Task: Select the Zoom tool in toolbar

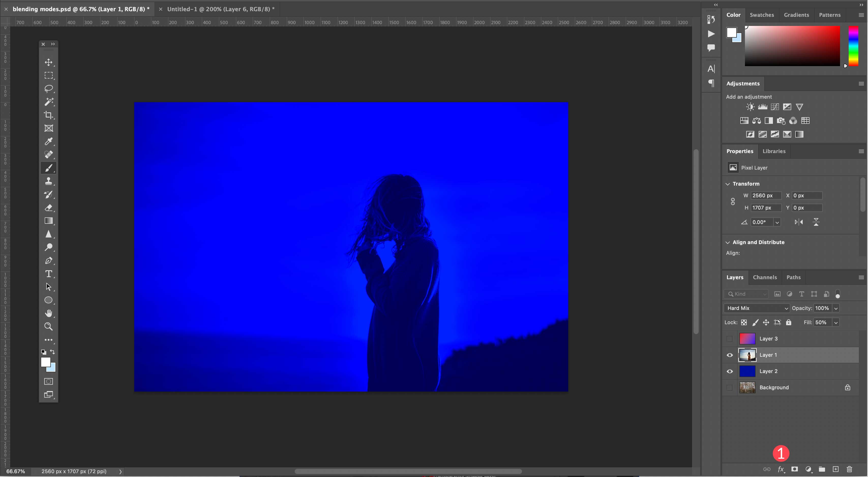Action: point(49,326)
